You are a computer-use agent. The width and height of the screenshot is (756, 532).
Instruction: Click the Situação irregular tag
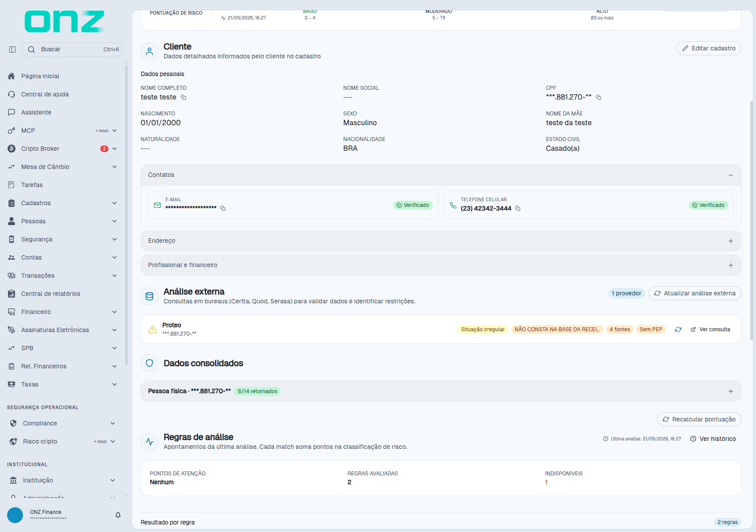(x=483, y=329)
